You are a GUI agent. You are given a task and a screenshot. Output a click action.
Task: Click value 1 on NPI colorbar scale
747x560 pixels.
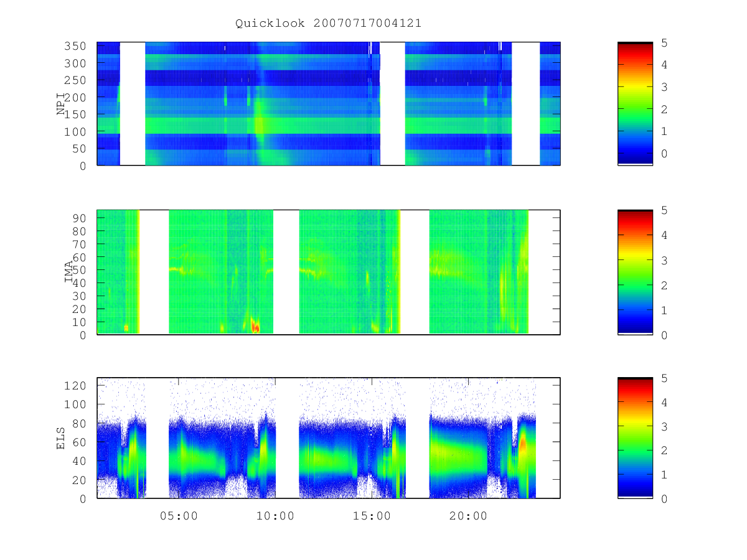click(x=665, y=131)
